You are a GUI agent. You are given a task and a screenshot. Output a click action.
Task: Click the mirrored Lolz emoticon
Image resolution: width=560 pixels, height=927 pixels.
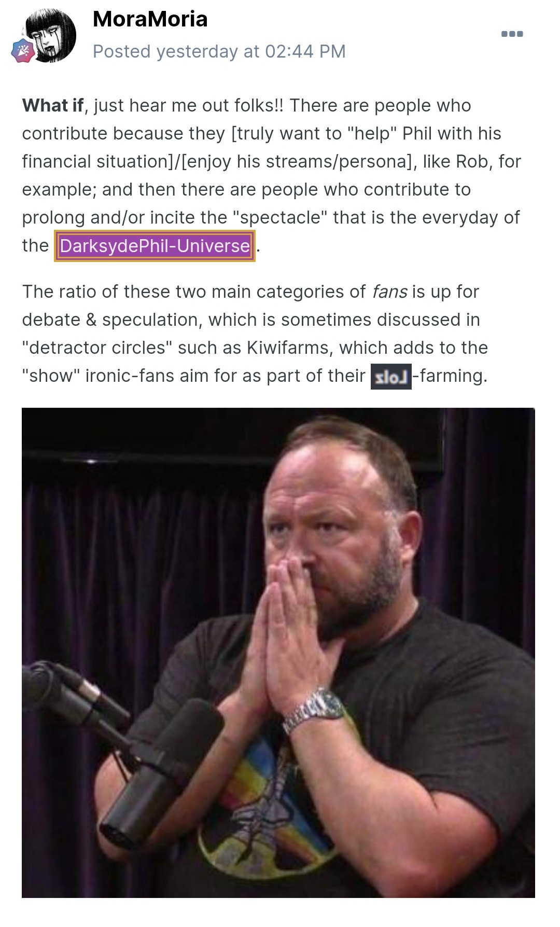pyautogui.click(x=391, y=377)
